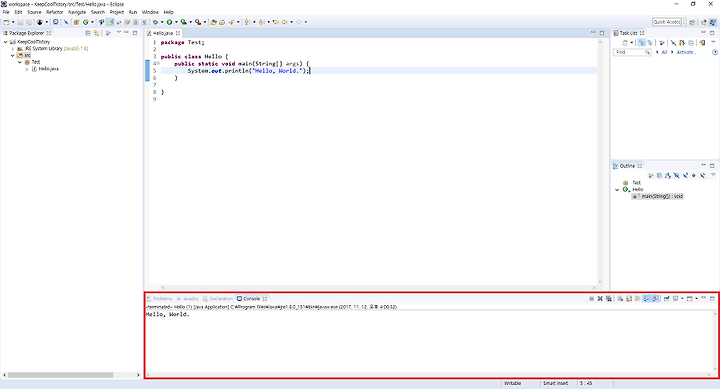Click Collapse All in Package Explorer
The image size is (720, 389).
[x=88, y=33]
